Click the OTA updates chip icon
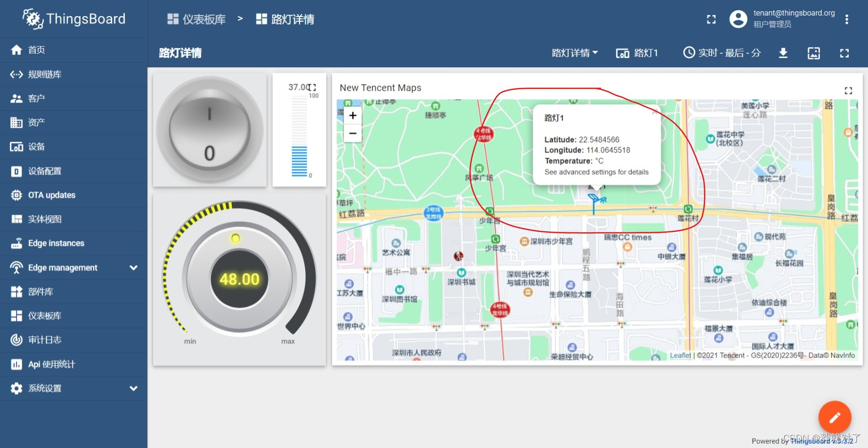The height and width of the screenshot is (448, 868). coord(17,195)
